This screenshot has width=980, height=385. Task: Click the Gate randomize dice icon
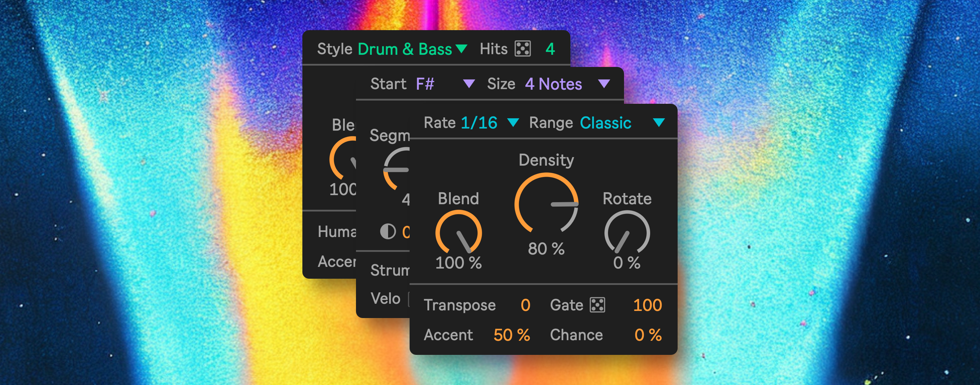pyautogui.click(x=597, y=305)
